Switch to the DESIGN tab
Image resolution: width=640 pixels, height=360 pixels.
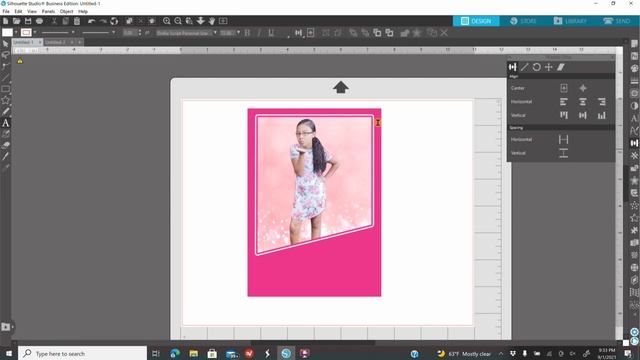476,21
